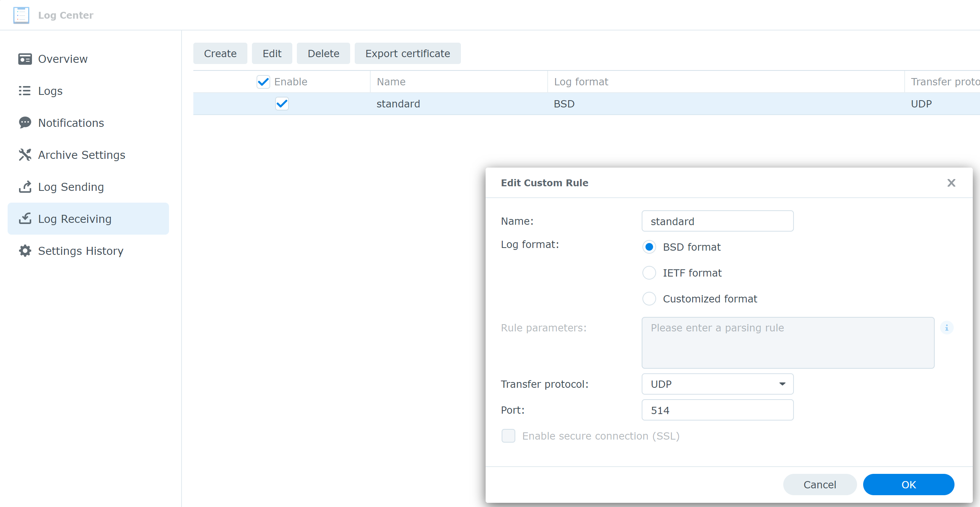Screen dimensions: 980x507
Task: Close the Edit Custom Rule dialog
Action: [951, 183]
